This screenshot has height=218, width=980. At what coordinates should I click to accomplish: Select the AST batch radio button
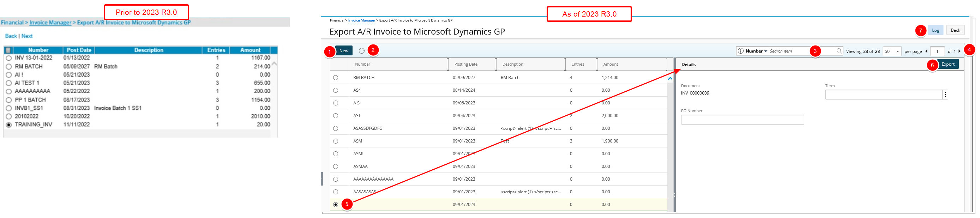(x=335, y=116)
